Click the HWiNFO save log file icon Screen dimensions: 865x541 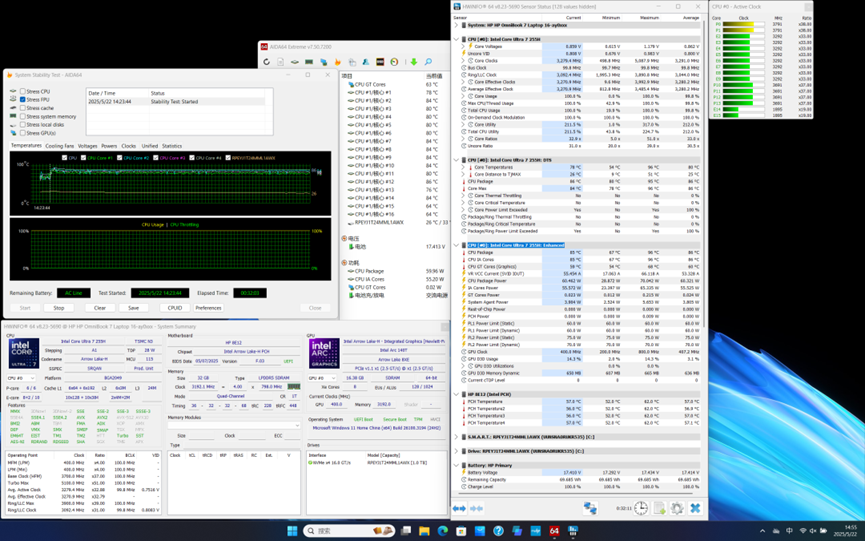pyautogui.click(x=659, y=508)
